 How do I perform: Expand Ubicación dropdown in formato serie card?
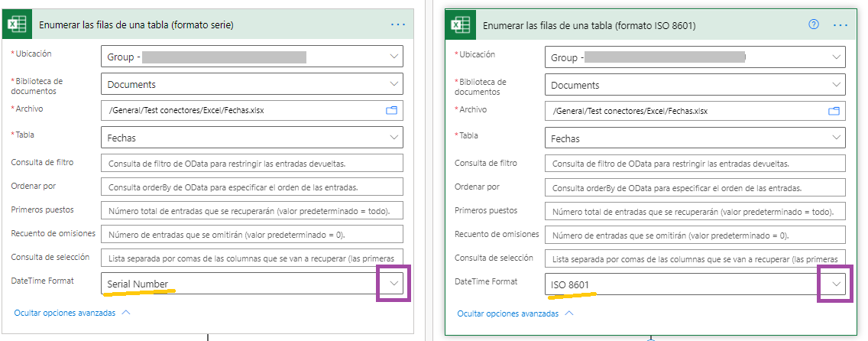click(x=394, y=57)
